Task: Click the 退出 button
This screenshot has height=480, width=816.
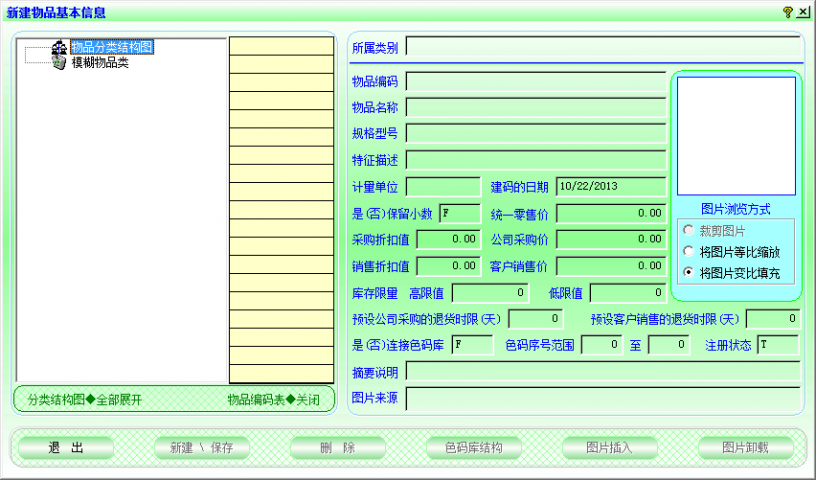Action: point(66,448)
